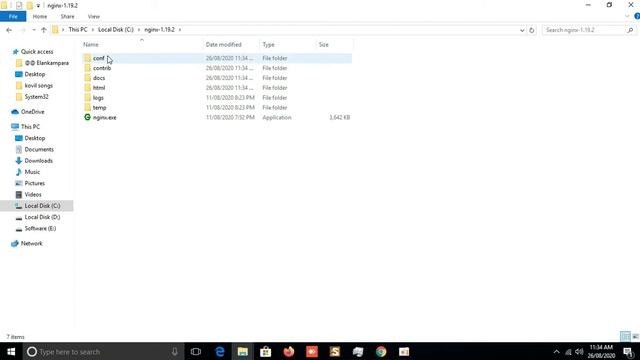Open Quick Access Toolbar customize dropdown

pos(38,6)
